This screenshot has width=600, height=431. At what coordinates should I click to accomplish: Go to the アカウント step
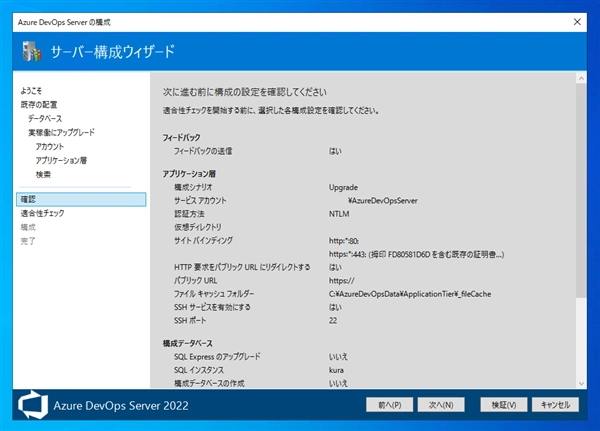(50, 147)
